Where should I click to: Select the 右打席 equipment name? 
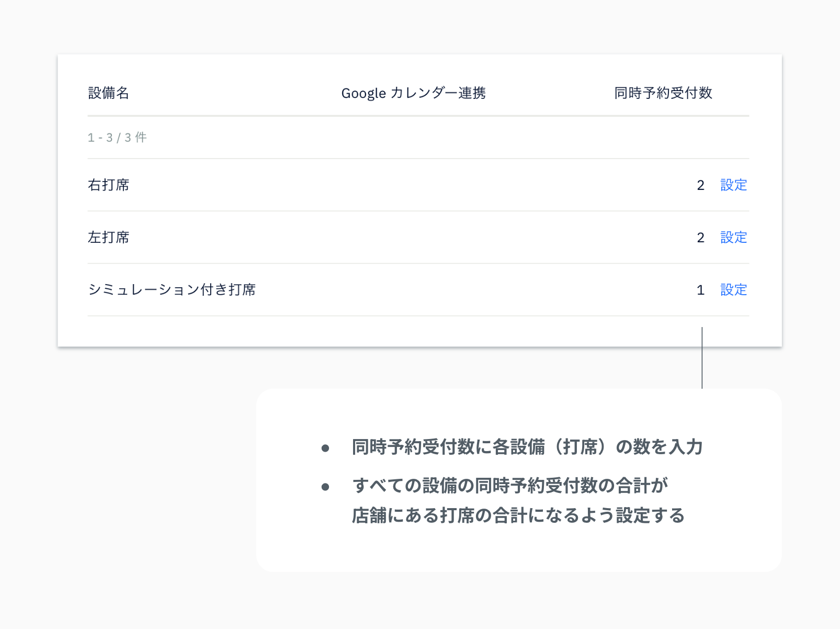(108, 185)
